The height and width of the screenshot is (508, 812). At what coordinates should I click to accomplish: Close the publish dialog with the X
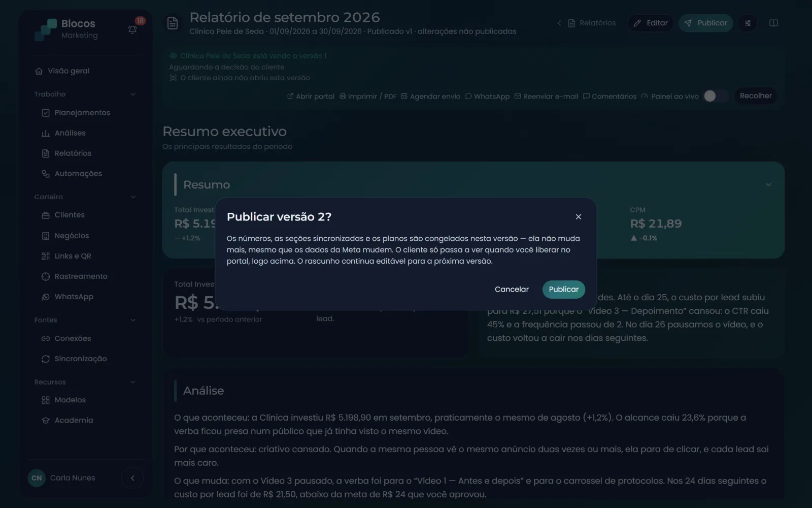[x=578, y=217]
